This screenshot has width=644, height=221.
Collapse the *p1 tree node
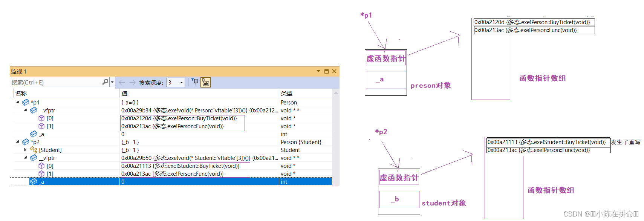click(18, 102)
